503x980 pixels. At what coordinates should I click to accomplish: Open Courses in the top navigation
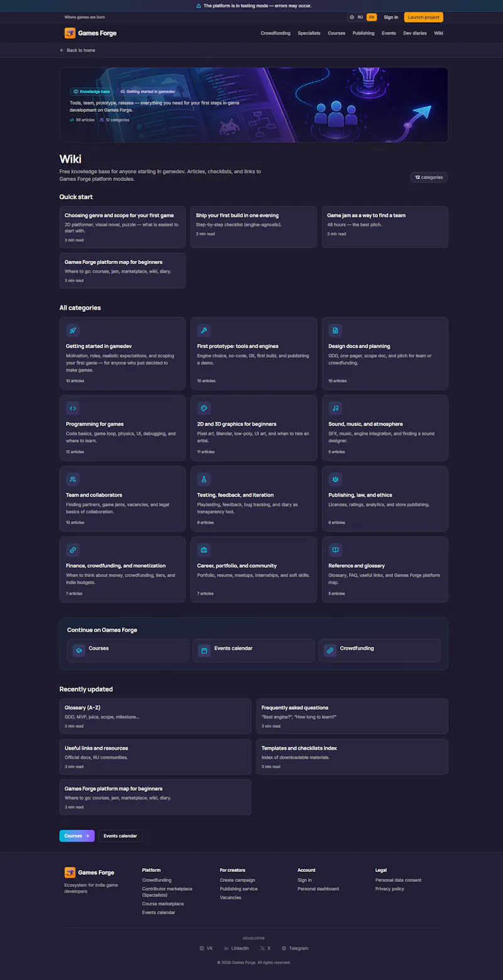click(336, 33)
